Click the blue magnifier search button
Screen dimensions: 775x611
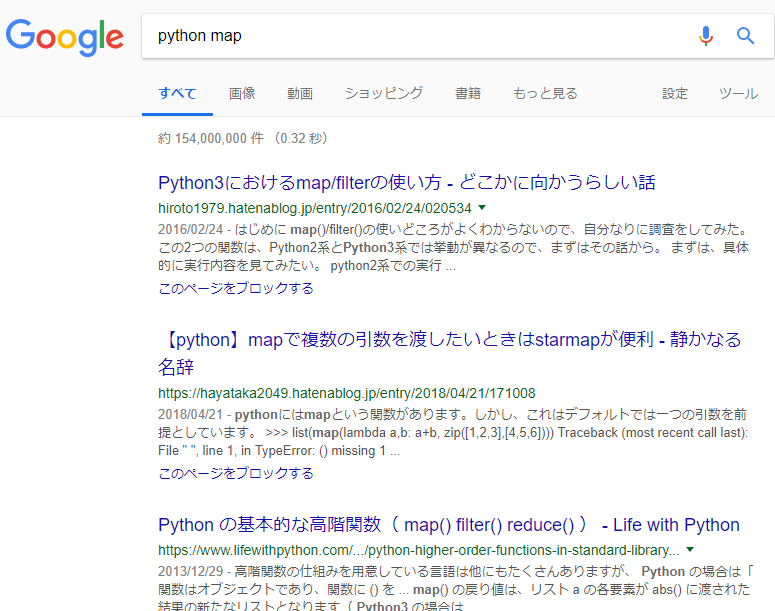[x=745, y=36]
